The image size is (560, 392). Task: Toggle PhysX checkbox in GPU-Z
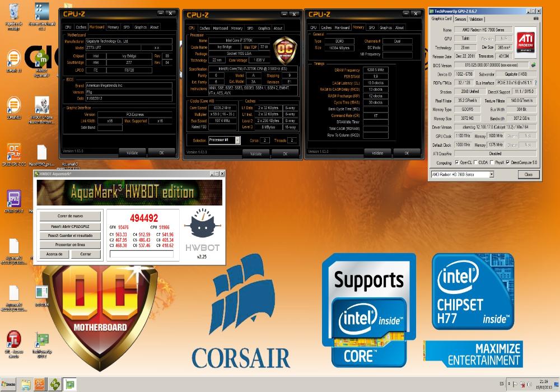coord(492,162)
